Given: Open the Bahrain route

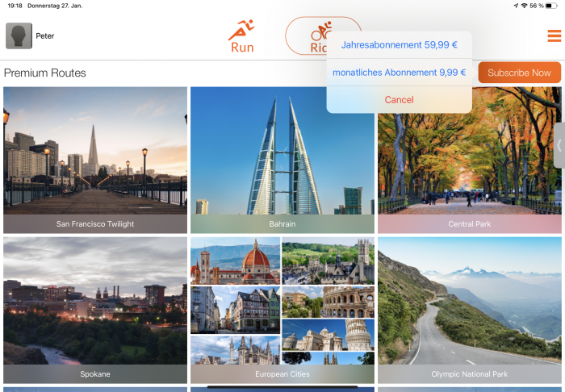Looking at the screenshot, I should 282,161.
